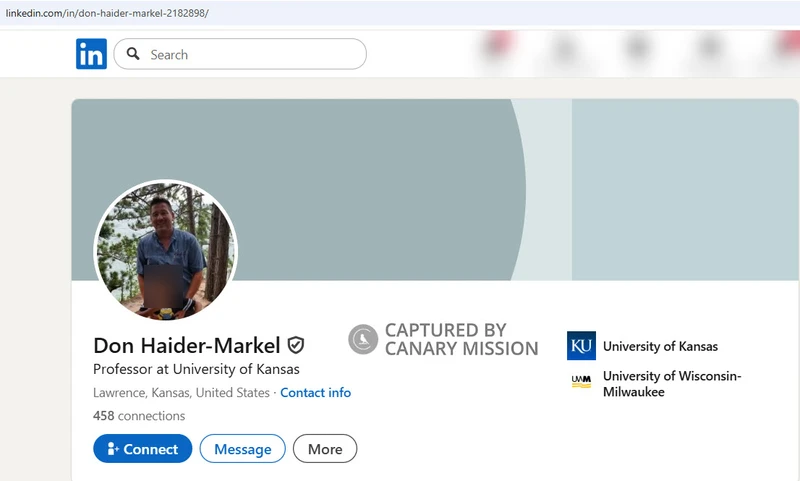Click the LinkedIn logo icon

(x=91, y=54)
